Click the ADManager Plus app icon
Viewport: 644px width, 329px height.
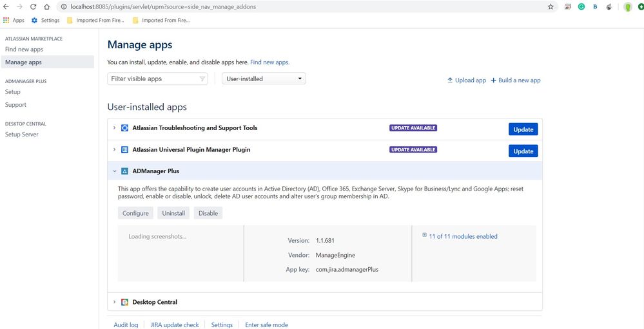click(125, 171)
